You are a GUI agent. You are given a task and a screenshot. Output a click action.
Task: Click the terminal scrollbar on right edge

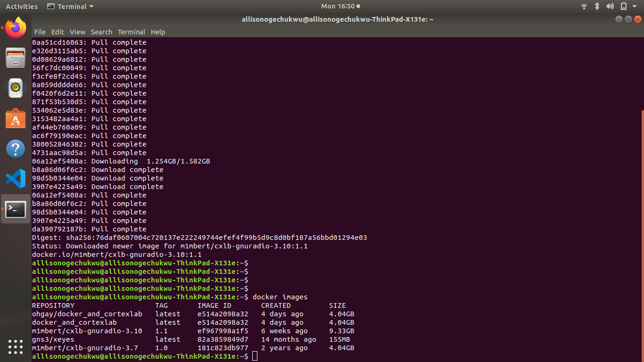(x=642, y=236)
